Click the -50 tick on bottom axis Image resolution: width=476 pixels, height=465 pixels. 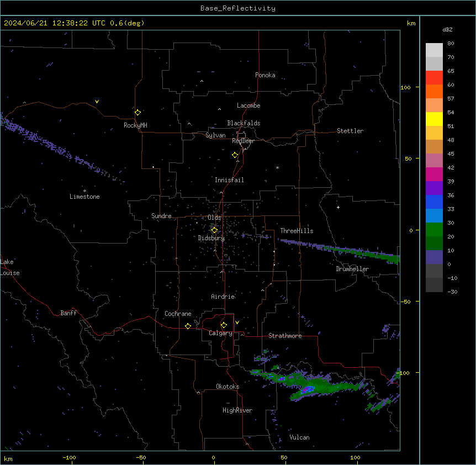(141, 457)
